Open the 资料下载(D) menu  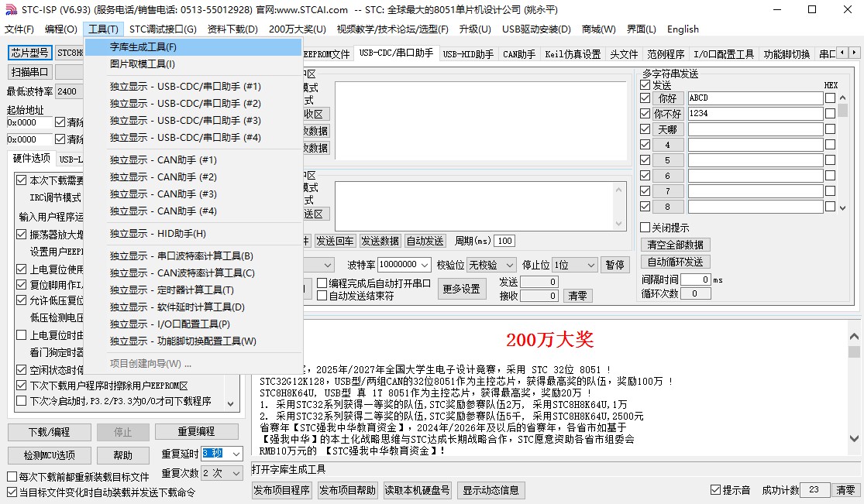(232, 29)
